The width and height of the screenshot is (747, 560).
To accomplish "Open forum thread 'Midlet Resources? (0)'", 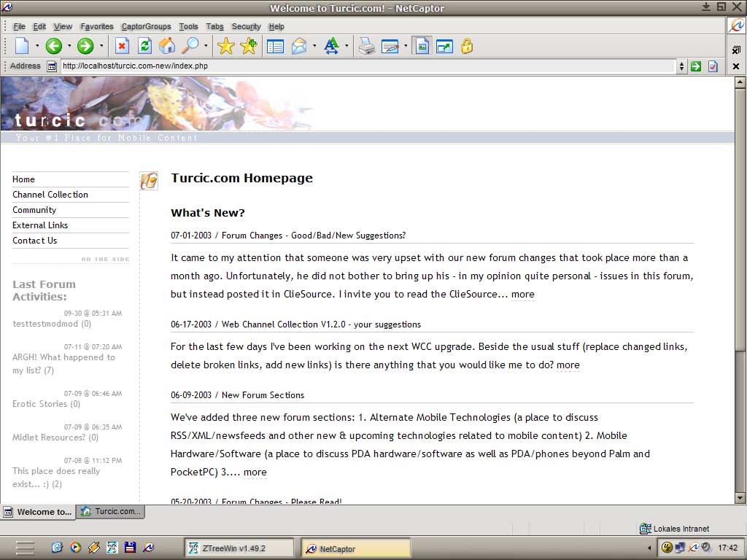I will pyautogui.click(x=55, y=437).
